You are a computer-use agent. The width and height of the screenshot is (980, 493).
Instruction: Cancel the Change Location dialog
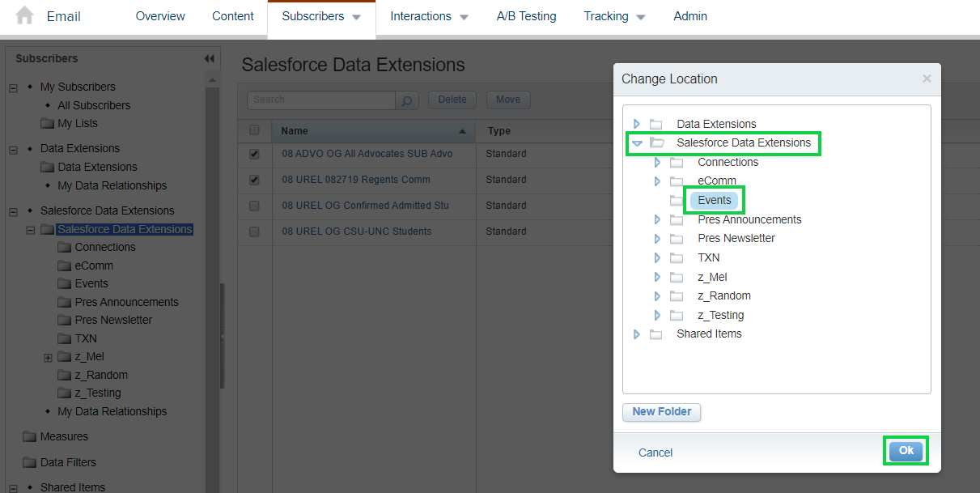point(655,453)
